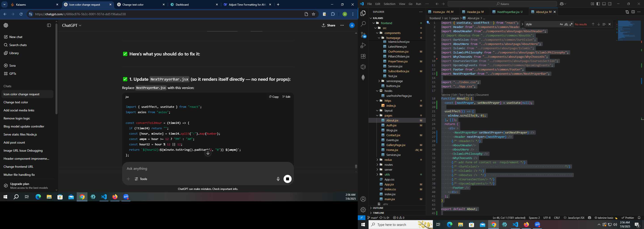Toggle Primary Side Bar in VS Code title bar
This screenshot has width=644, height=229.
(x=598, y=4)
